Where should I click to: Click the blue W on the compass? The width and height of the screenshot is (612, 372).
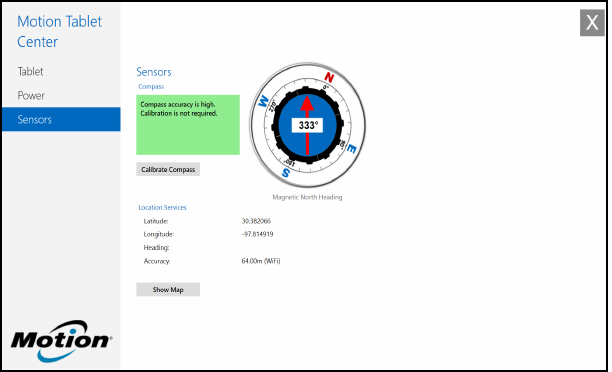point(263,101)
